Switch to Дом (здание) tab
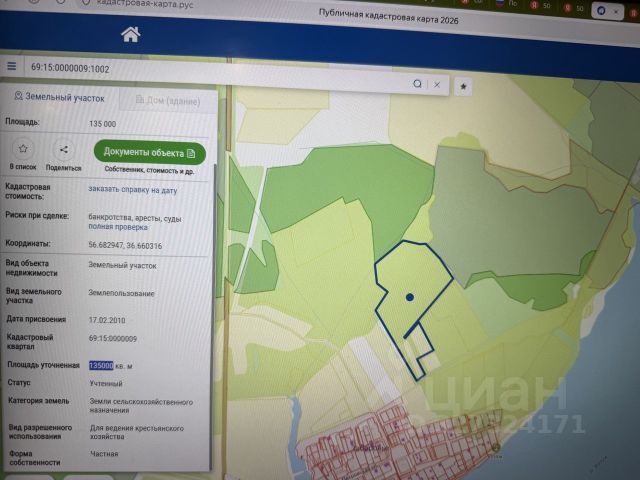This screenshot has width=640, height=480. click(x=168, y=100)
